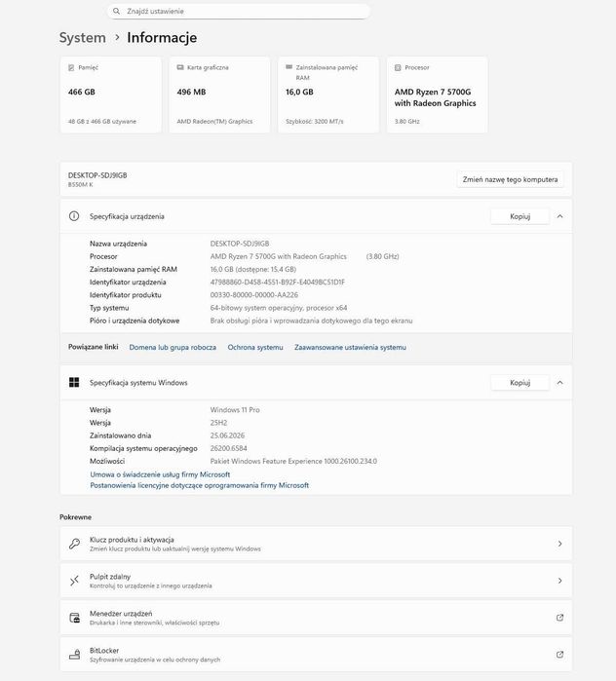This screenshot has height=681, width=616.
Task: Click the search magnifier icon
Action: click(x=116, y=12)
